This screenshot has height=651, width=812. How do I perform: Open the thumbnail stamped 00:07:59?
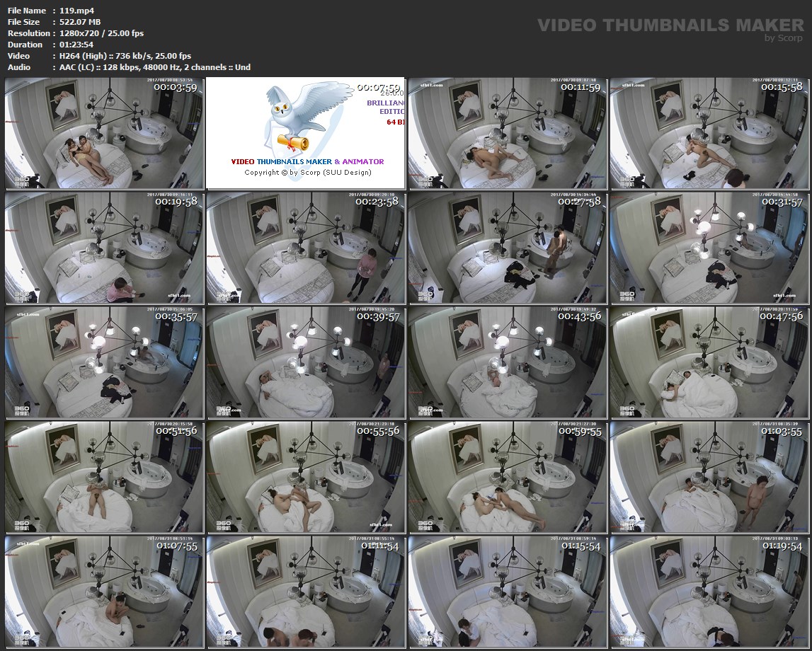click(306, 133)
